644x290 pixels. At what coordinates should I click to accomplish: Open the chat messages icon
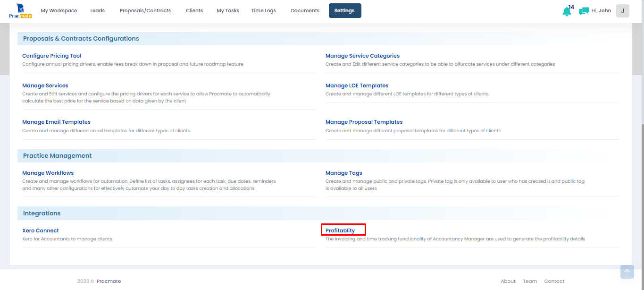(x=584, y=11)
